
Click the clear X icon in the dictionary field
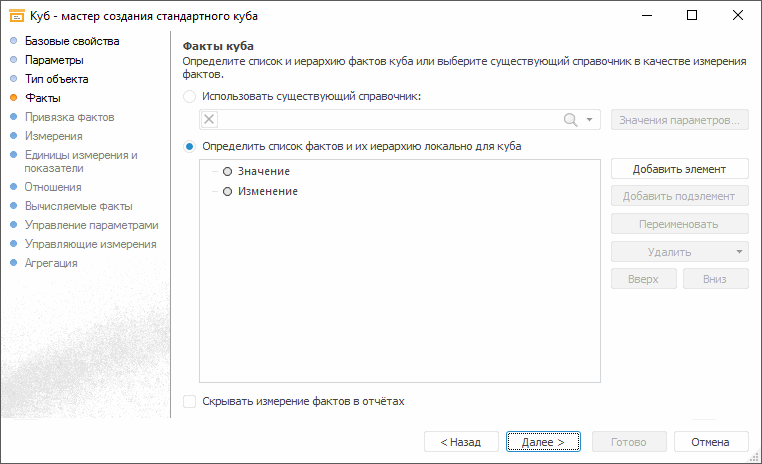pos(209,120)
